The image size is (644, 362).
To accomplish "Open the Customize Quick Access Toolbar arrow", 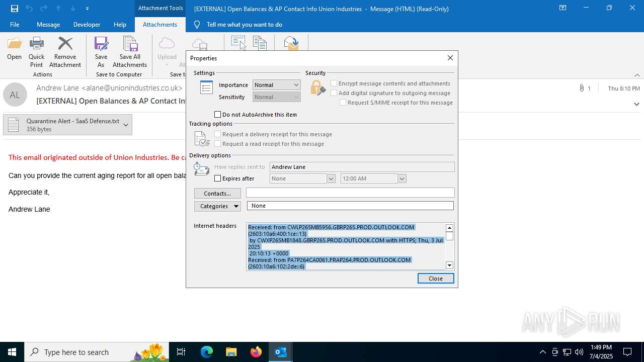I will (x=87, y=9).
